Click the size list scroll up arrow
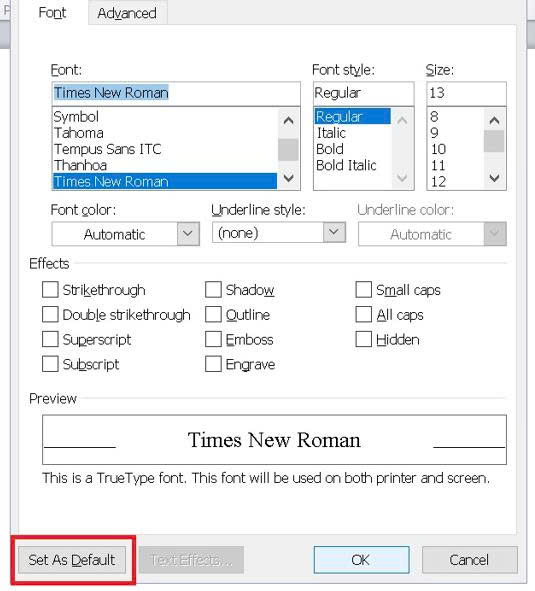Screen dimensions: 535x591 coord(494,121)
